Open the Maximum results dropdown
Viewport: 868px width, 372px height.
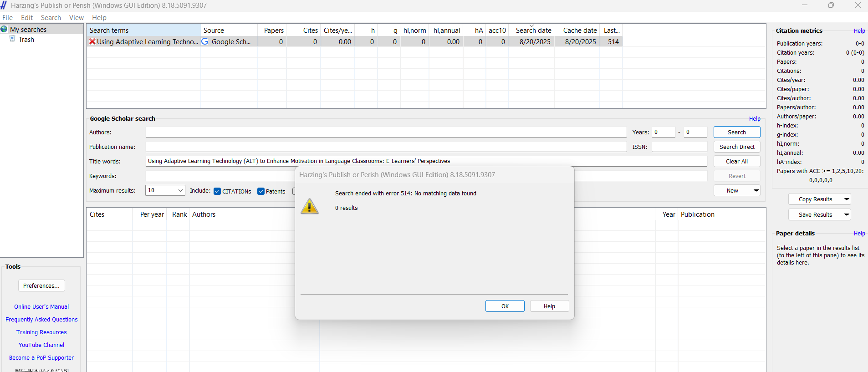point(180,190)
